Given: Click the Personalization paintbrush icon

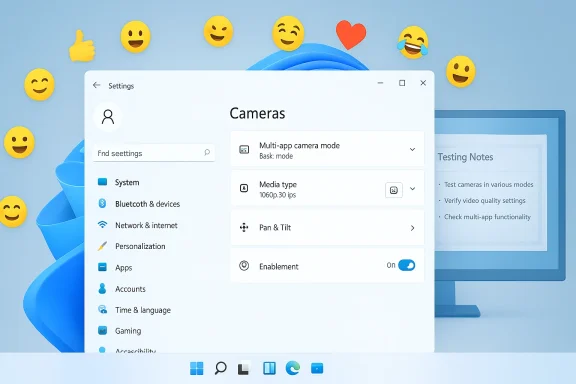Looking at the screenshot, I should (x=102, y=246).
